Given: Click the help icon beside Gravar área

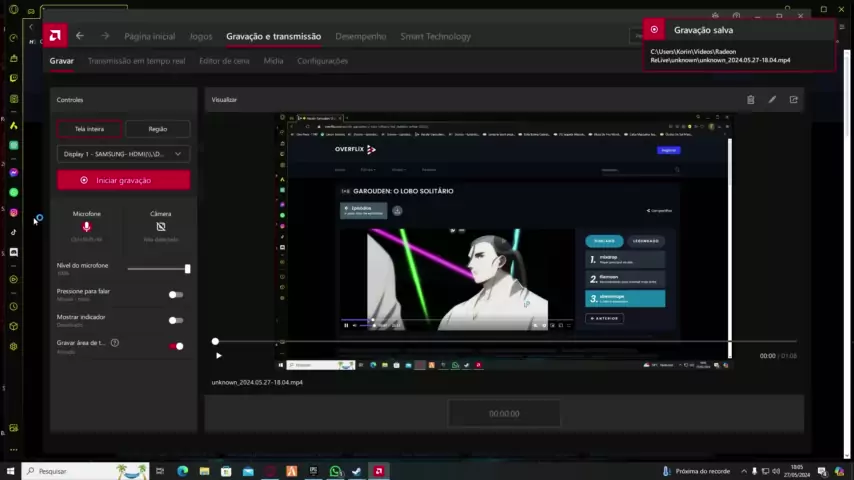Looking at the screenshot, I should [115, 343].
